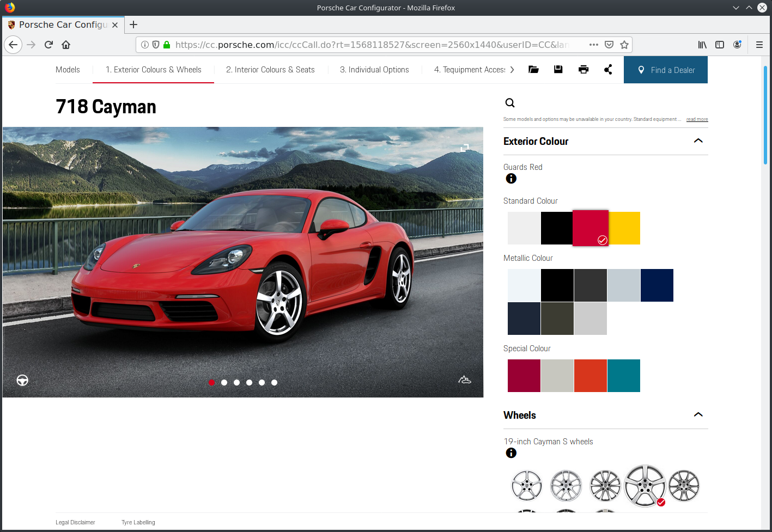This screenshot has height=532, width=772.
Task: Click the page vertical scrollbar
Action: point(765,114)
